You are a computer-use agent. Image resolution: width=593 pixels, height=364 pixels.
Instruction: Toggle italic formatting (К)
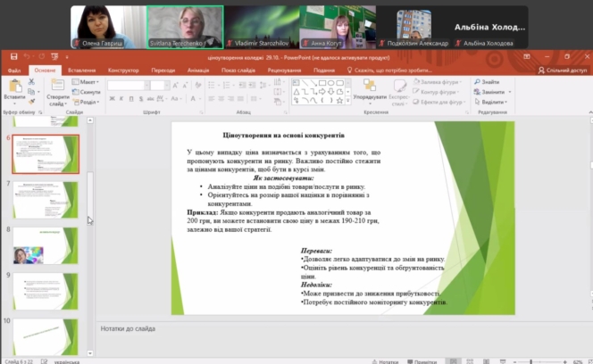(x=120, y=98)
